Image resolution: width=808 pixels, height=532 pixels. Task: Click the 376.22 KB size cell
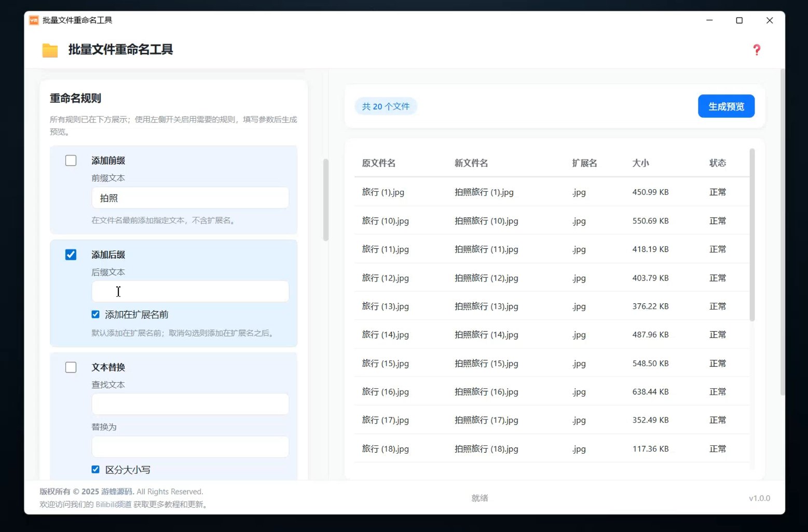(650, 306)
